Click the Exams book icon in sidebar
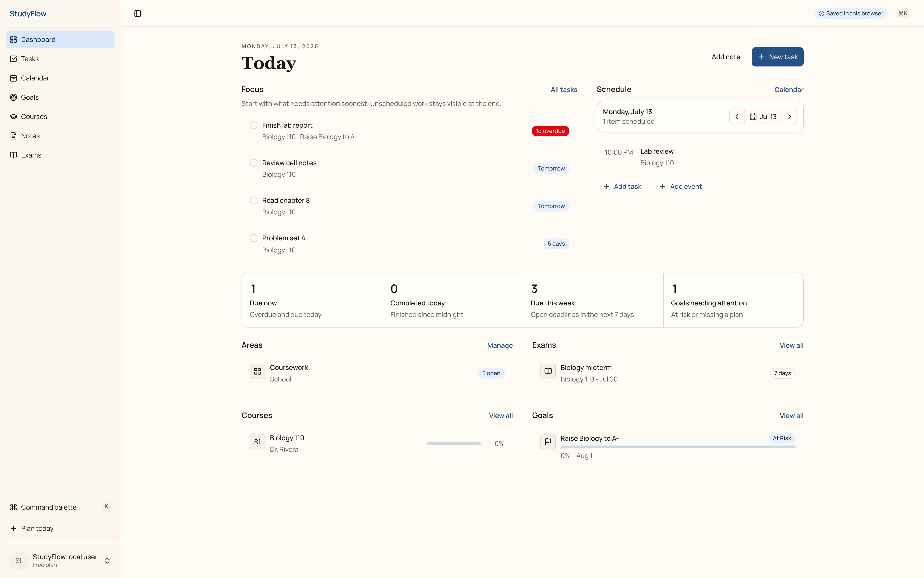 (13, 155)
